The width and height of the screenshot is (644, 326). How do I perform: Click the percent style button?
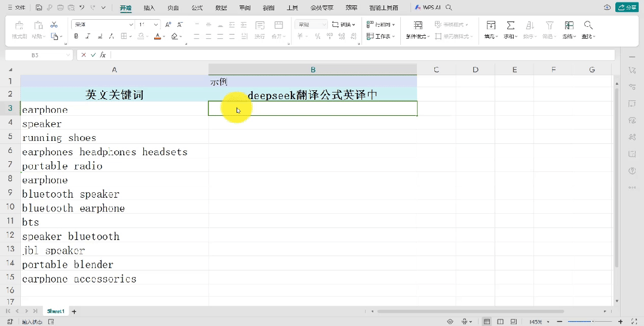point(317,36)
